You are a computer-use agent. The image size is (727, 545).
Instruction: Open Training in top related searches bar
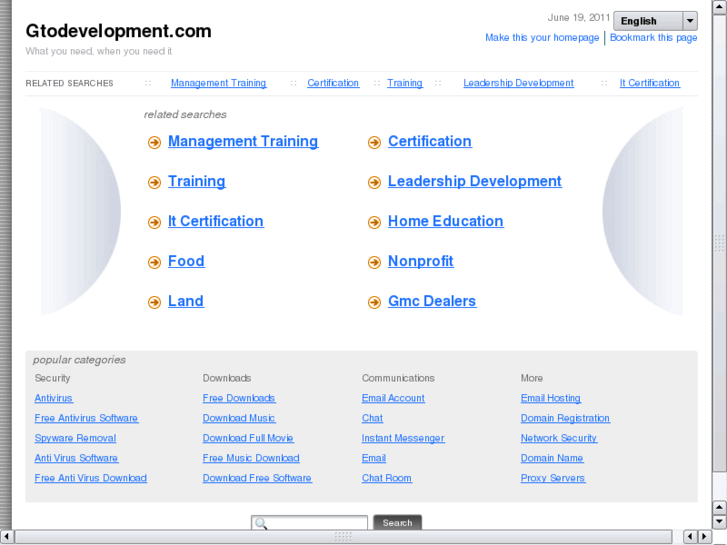click(405, 83)
